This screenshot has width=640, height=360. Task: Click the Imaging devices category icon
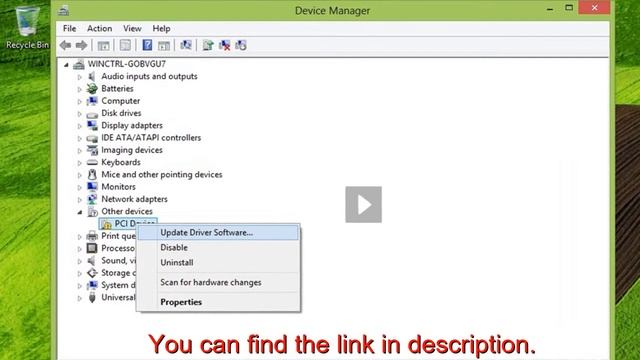coord(92,150)
